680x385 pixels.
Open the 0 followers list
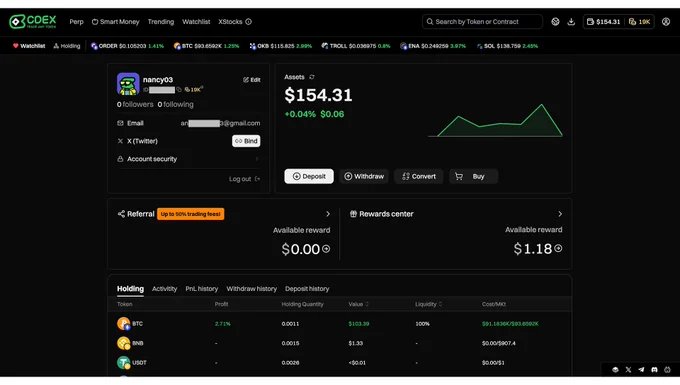click(135, 104)
